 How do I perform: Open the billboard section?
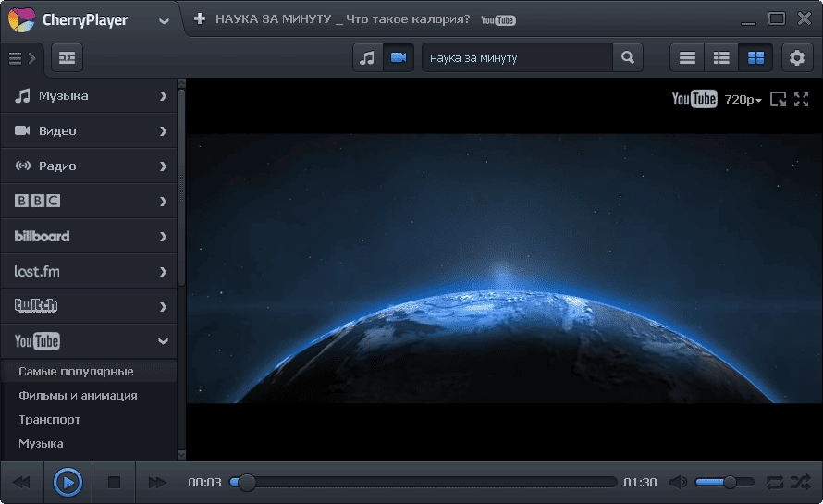89,236
